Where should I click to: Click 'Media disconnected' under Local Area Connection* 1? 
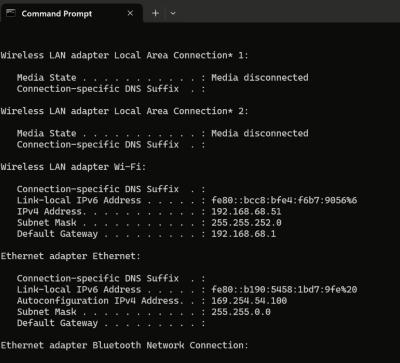(260, 78)
